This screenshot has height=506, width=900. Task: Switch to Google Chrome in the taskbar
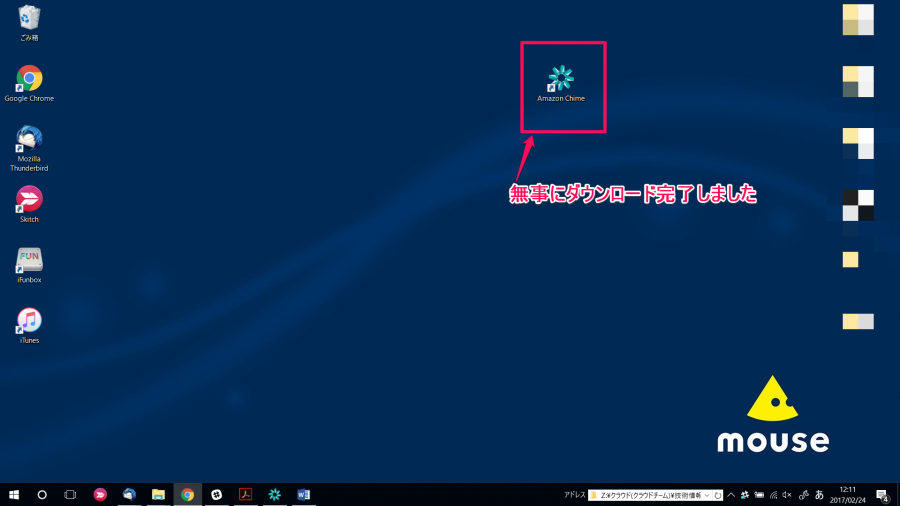coord(188,495)
